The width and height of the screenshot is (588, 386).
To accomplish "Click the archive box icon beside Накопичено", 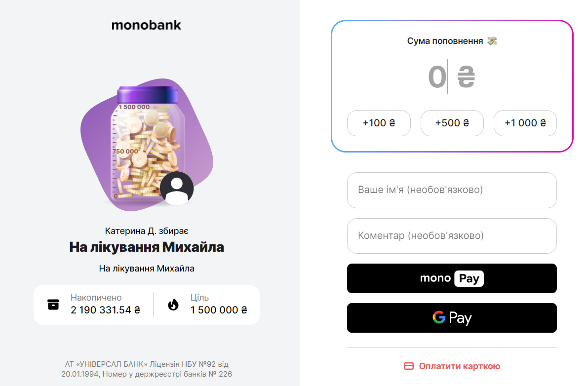I will (x=53, y=305).
